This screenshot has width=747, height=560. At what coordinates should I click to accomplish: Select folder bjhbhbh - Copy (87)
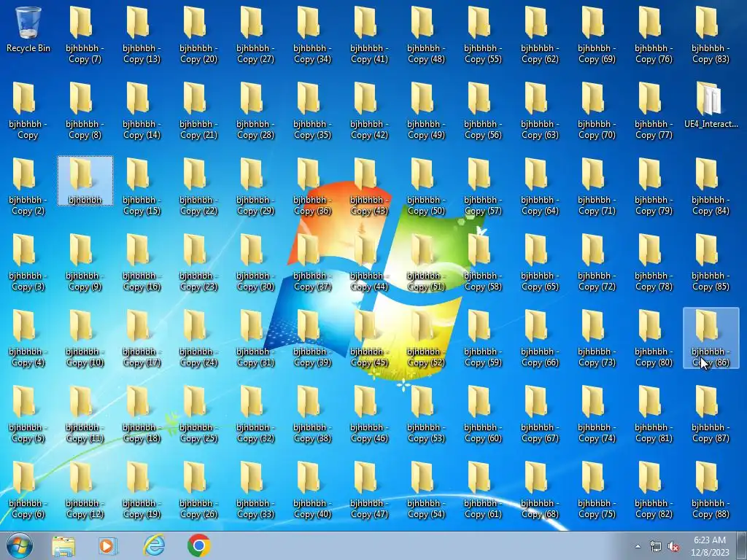click(711, 414)
